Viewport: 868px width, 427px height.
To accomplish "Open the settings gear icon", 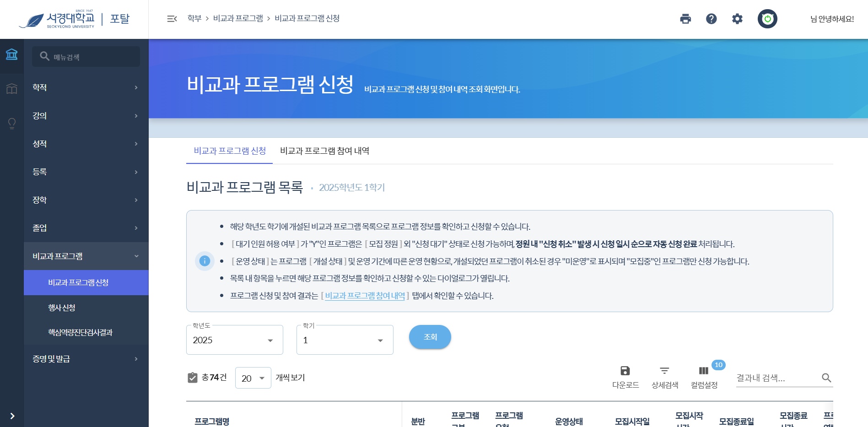I will pos(738,19).
